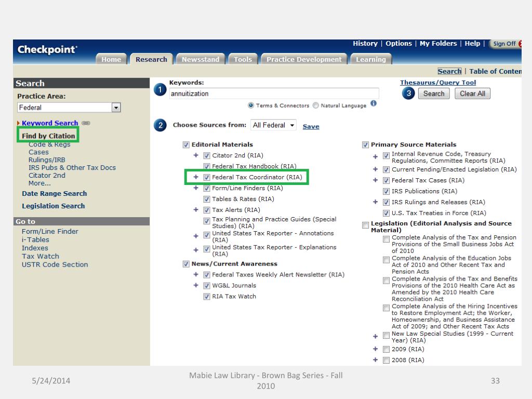The image size is (532, 399).
Task: Open Cases citation link
Action: coord(38,152)
